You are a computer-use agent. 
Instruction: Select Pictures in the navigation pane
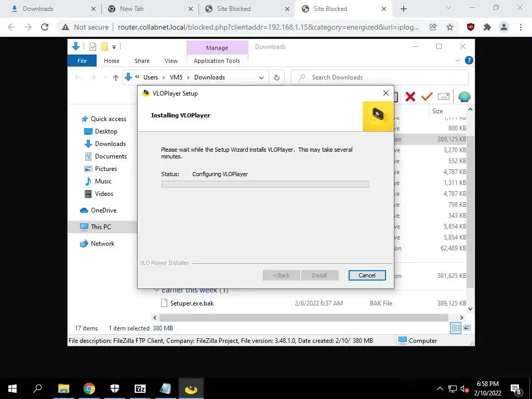click(x=100, y=169)
